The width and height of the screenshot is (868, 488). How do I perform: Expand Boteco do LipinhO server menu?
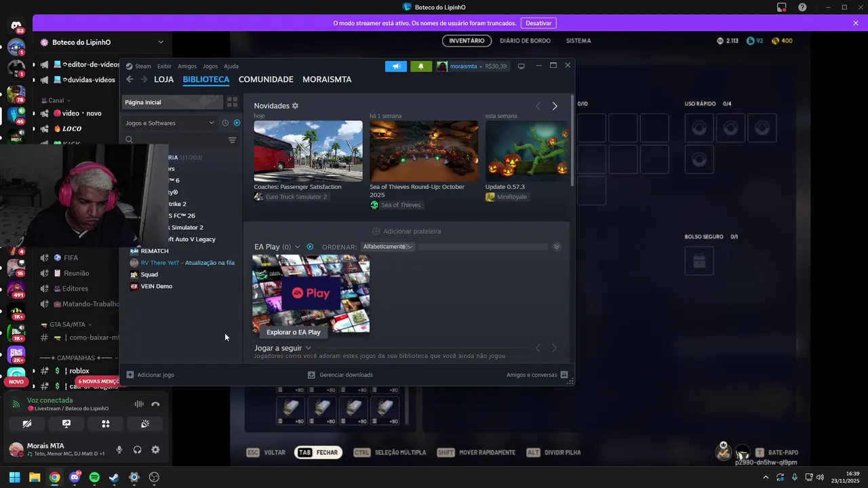click(x=161, y=42)
